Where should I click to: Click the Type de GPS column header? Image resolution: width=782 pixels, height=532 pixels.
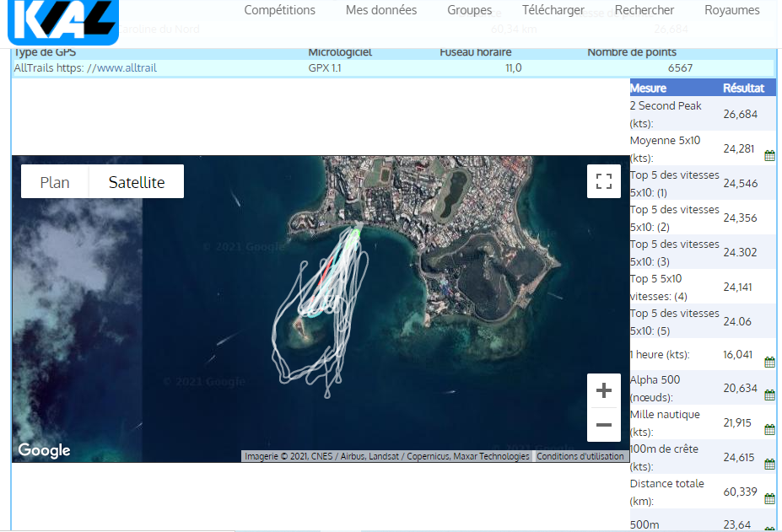coord(45,52)
